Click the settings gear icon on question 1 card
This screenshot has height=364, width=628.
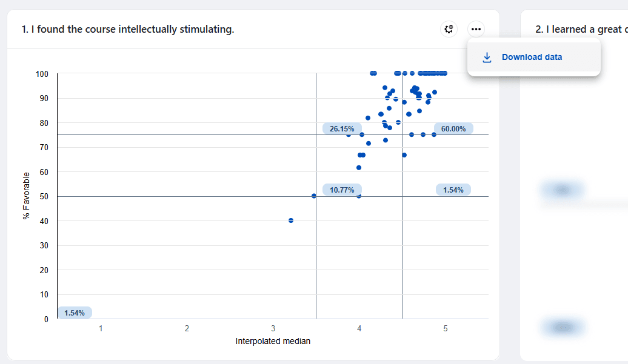click(x=449, y=29)
